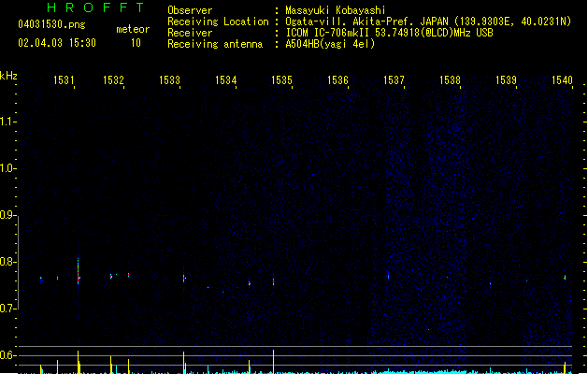Click the 1540 time marker
Viewport: 588px width, 374px height.
click(562, 80)
